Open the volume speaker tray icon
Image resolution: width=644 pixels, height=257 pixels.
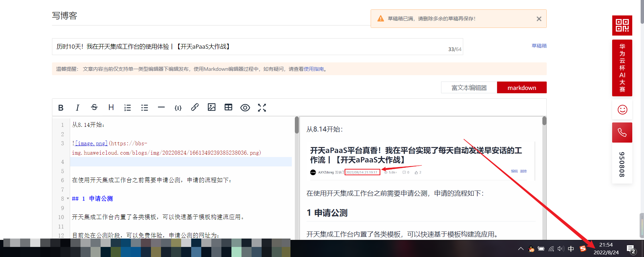point(561,249)
